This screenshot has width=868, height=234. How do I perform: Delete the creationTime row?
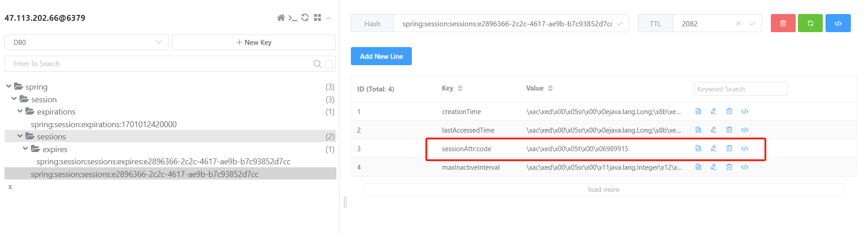click(x=729, y=111)
